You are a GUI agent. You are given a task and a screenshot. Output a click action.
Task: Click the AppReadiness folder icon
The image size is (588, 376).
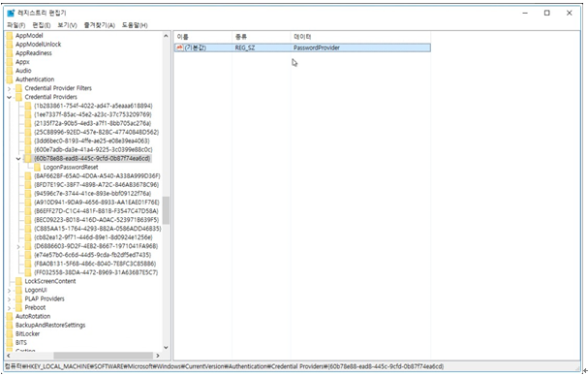tap(10, 53)
